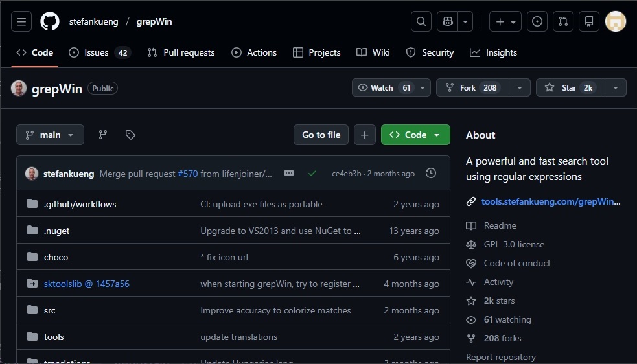Open the pull requests icon in header

[x=563, y=21]
